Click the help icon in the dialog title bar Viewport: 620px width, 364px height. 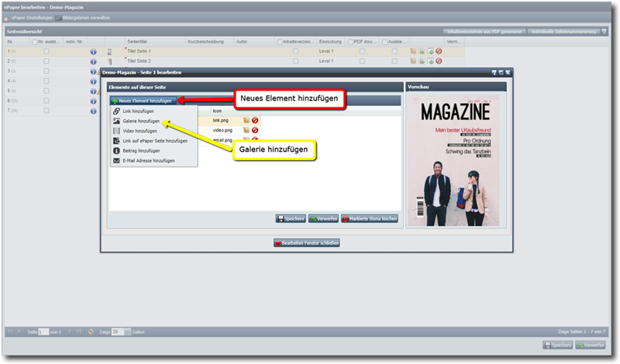click(494, 72)
